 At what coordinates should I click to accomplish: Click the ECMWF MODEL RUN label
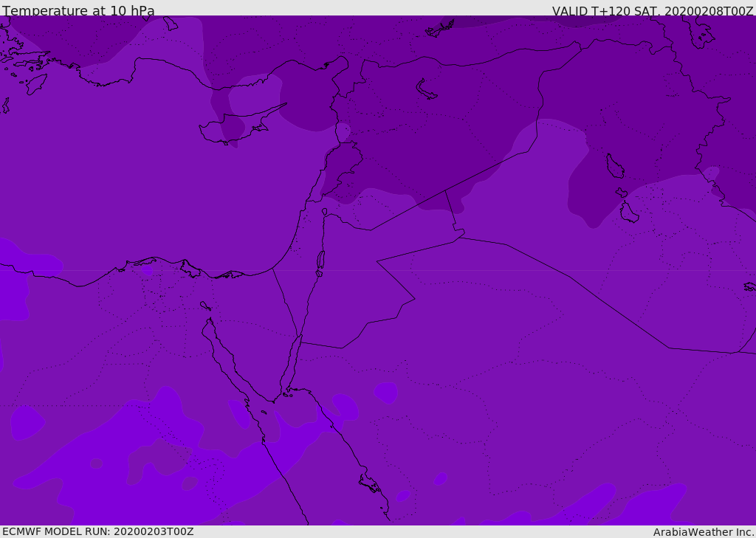point(97,531)
